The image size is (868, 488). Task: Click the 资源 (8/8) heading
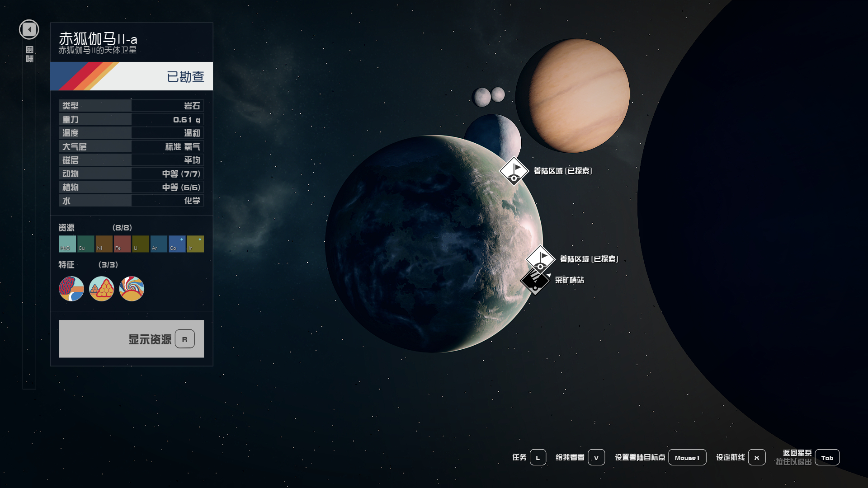[x=95, y=227]
